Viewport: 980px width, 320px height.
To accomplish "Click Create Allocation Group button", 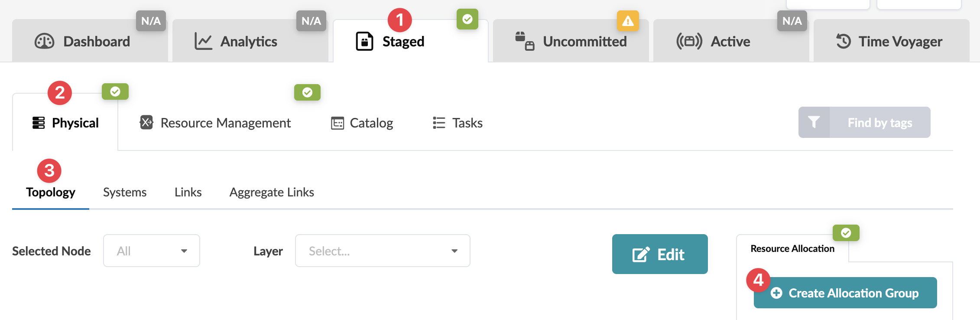I will 845,293.
